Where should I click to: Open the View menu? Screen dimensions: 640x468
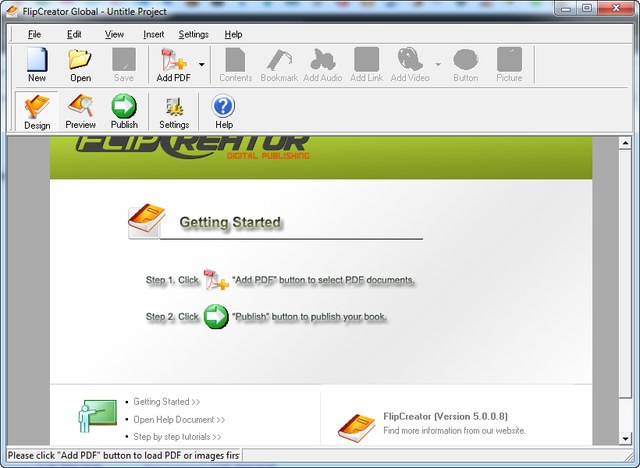click(x=114, y=34)
